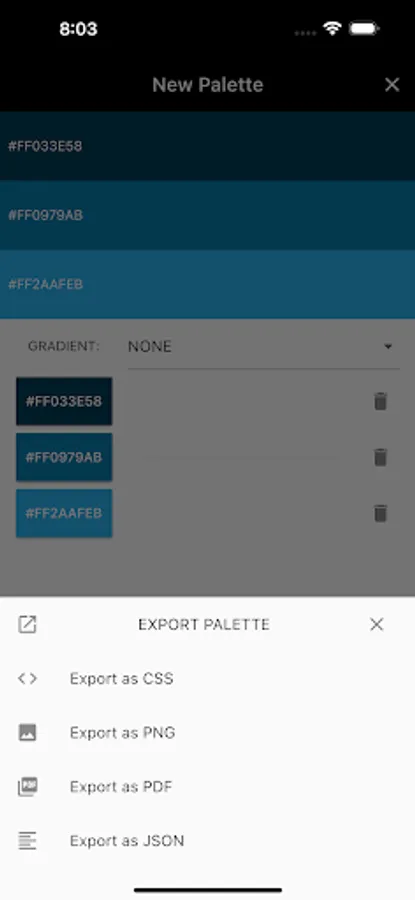Image resolution: width=415 pixels, height=900 pixels.
Task: Tap the small #FF0979AB color swatch
Action: (x=64, y=457)
